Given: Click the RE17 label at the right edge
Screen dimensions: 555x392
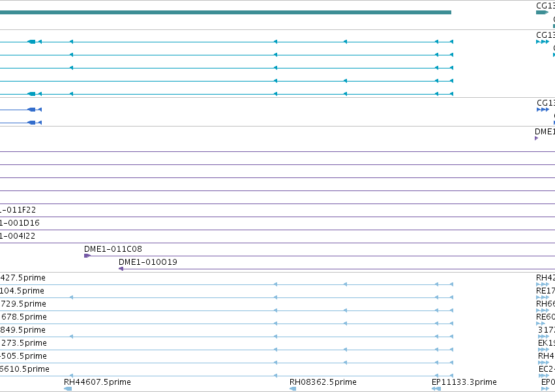Looking at the screenshot, I should (x=545, y=291).
